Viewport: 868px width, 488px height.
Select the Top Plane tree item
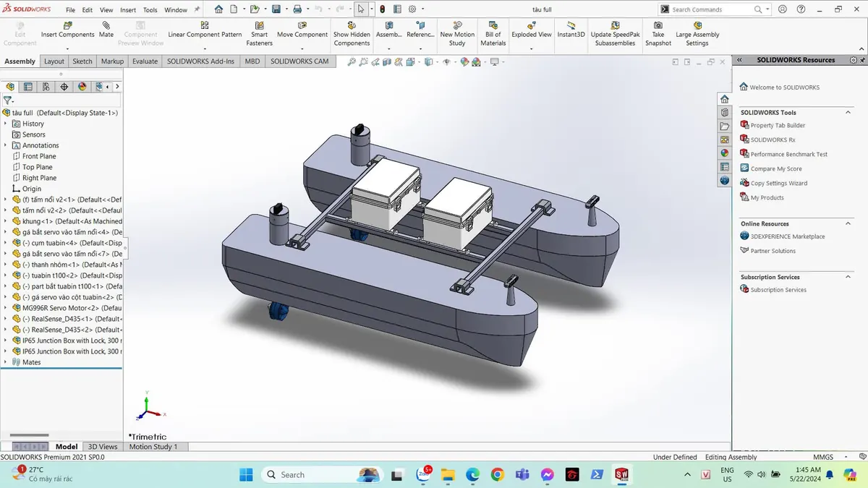pos(38,167)
